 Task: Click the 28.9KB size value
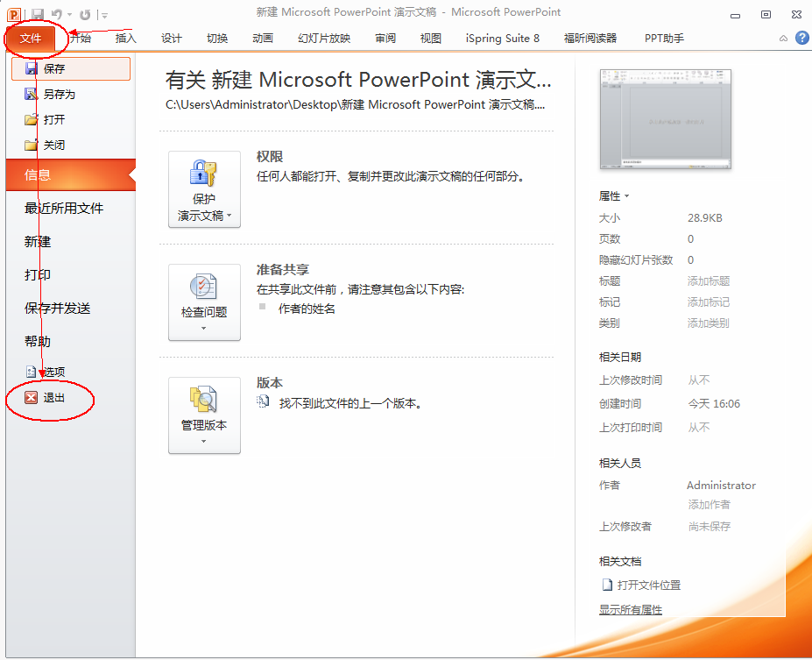705,218
